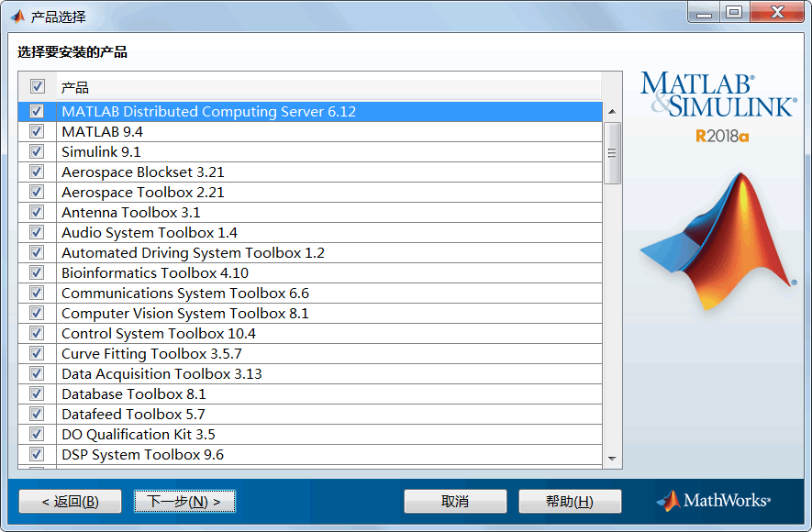Toggle Database Toolbox 8.1 checkbox

point(37,393)
